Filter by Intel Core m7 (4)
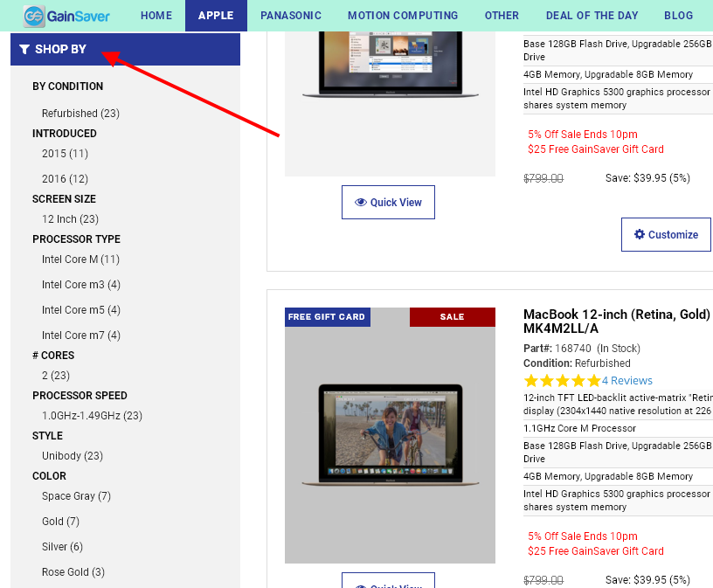 [81, 336]
